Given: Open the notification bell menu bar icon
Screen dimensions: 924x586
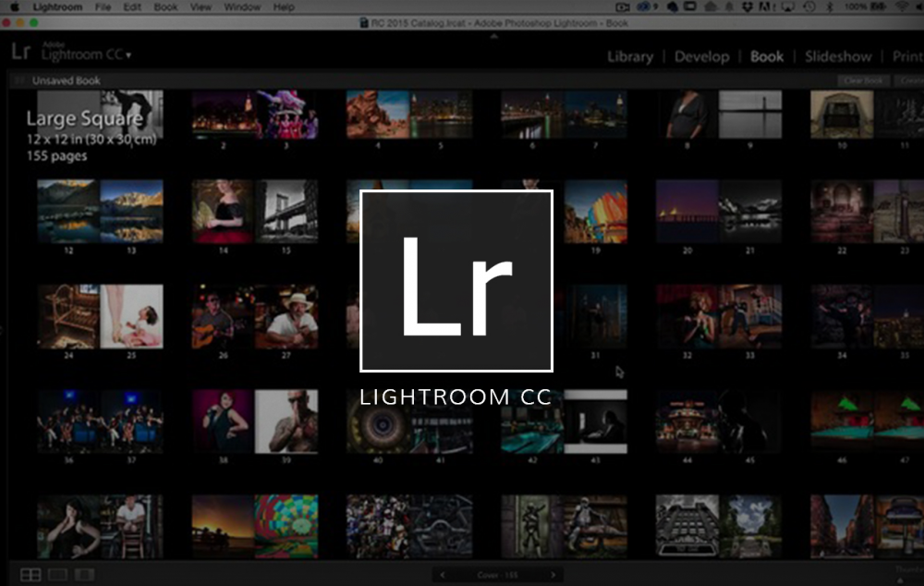Looking at the screenshot, I should (729, 7).
